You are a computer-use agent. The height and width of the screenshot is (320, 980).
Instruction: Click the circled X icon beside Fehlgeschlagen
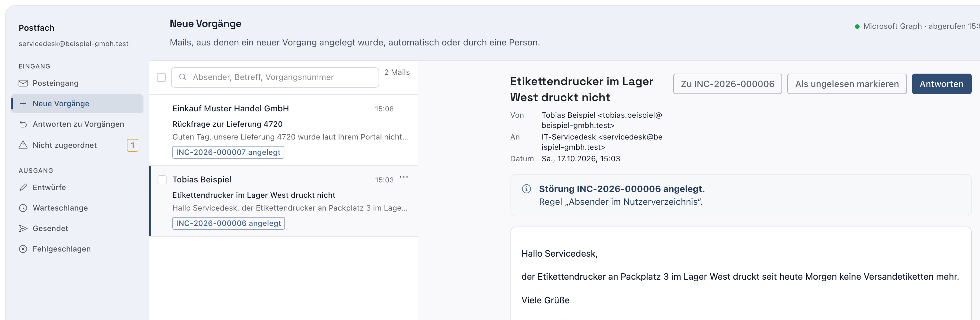[x=23, y=249]
